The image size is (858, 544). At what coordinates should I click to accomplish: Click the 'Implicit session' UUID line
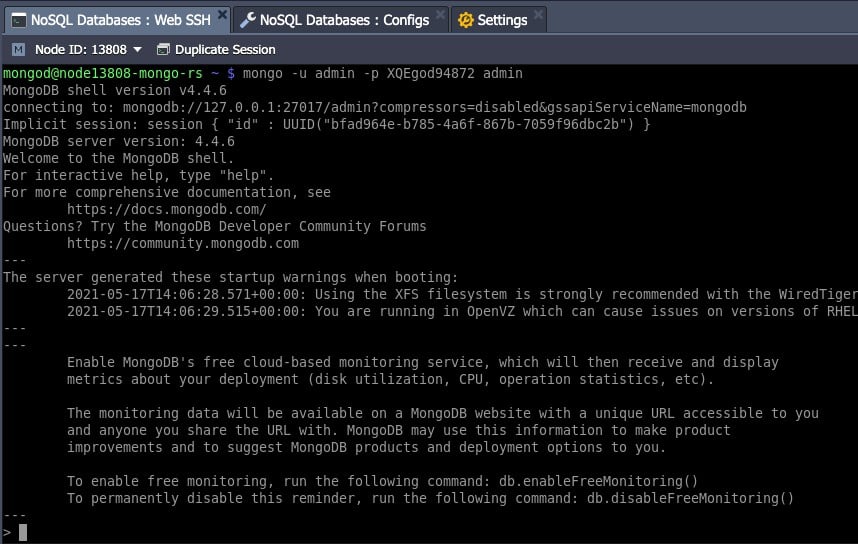[327, 124]
